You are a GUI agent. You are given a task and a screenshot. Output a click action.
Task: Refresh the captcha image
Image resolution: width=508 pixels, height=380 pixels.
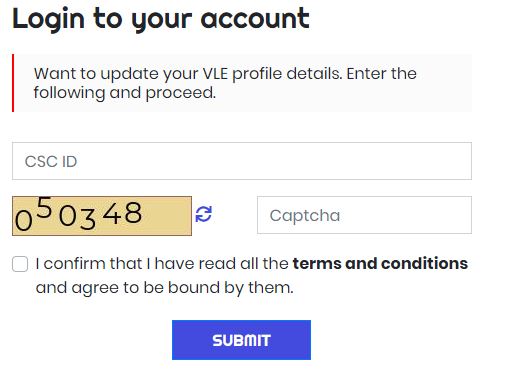pos(203,214)
